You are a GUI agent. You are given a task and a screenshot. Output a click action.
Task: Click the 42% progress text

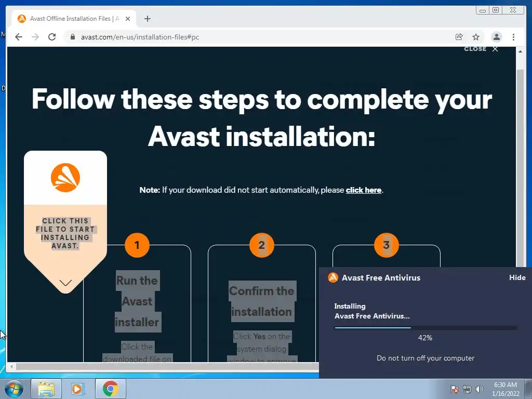(x=425, y=338)
